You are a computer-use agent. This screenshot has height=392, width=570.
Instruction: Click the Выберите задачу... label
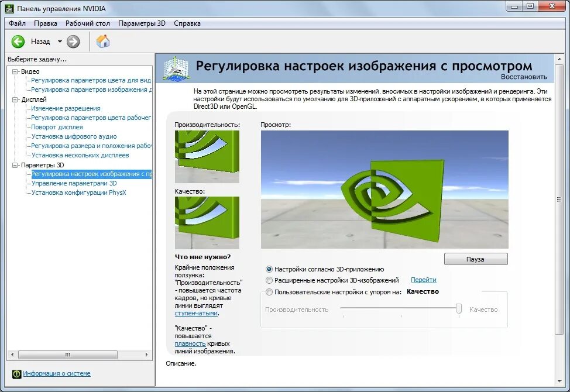point(37,59)
